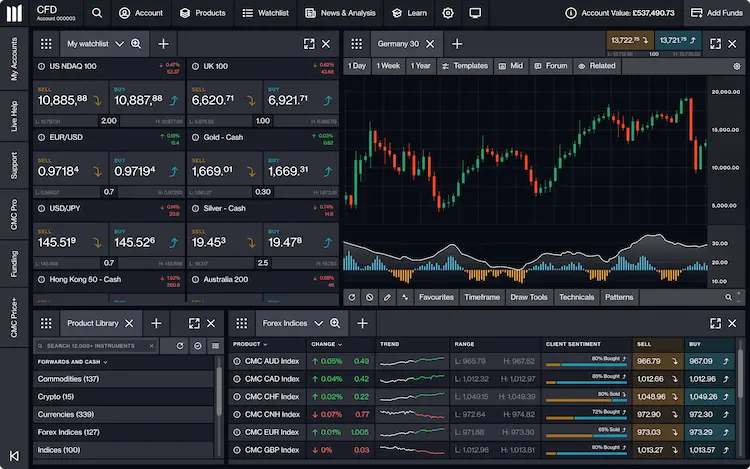Screen dimensions: 750x469
Task: Switch to the 1 Week chart timeframe
Action: pyautogui.click(x=388, y=66)
